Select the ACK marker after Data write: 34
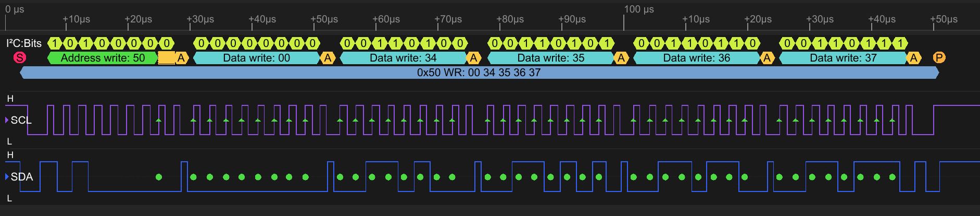The height and width of the screenshot is (216, 980). (x=474, y=57)
